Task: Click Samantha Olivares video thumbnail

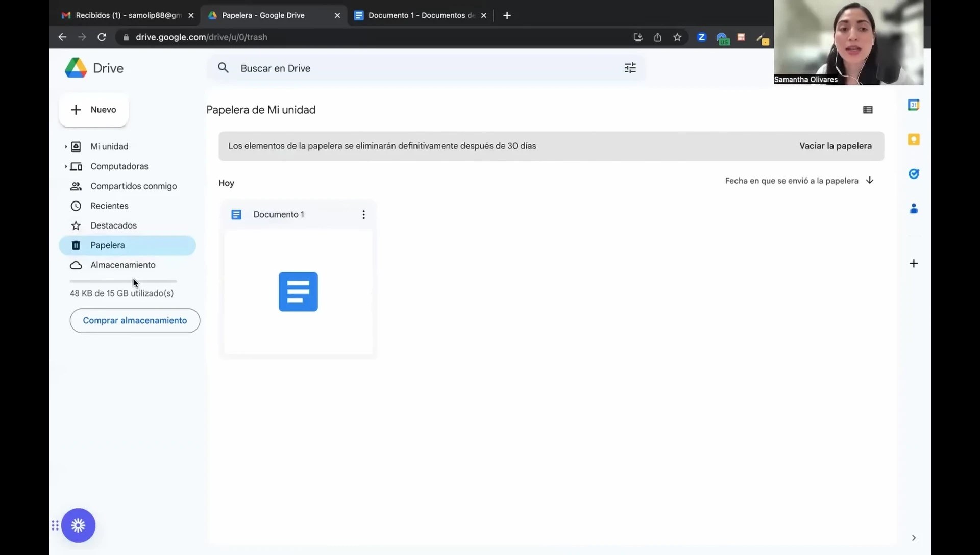Action: (848, 42)
